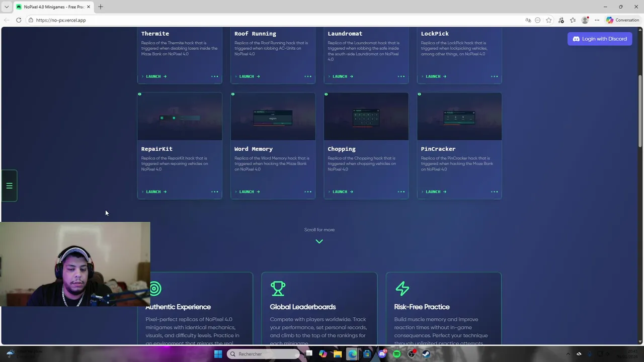Click the Rechercher taskbar search box

pos(263,354)
